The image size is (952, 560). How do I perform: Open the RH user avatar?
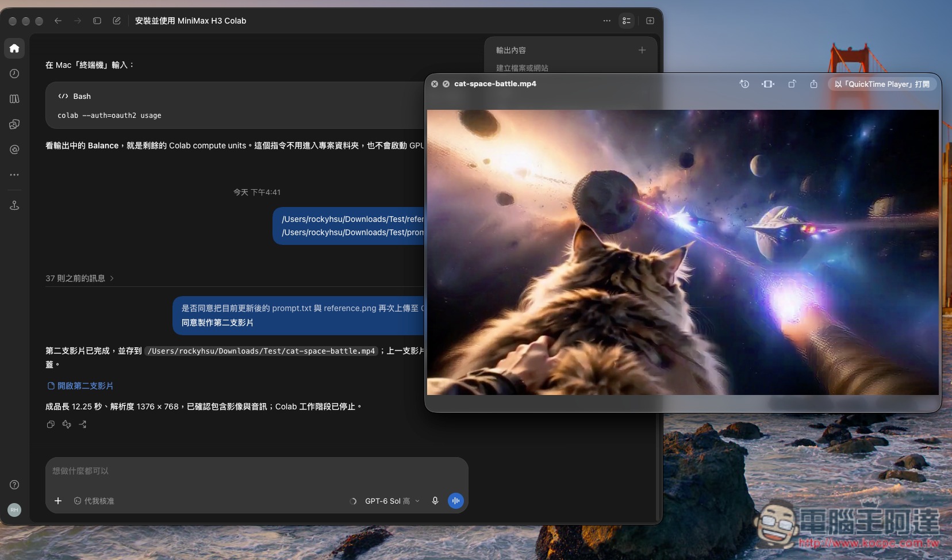coord(14,510)
